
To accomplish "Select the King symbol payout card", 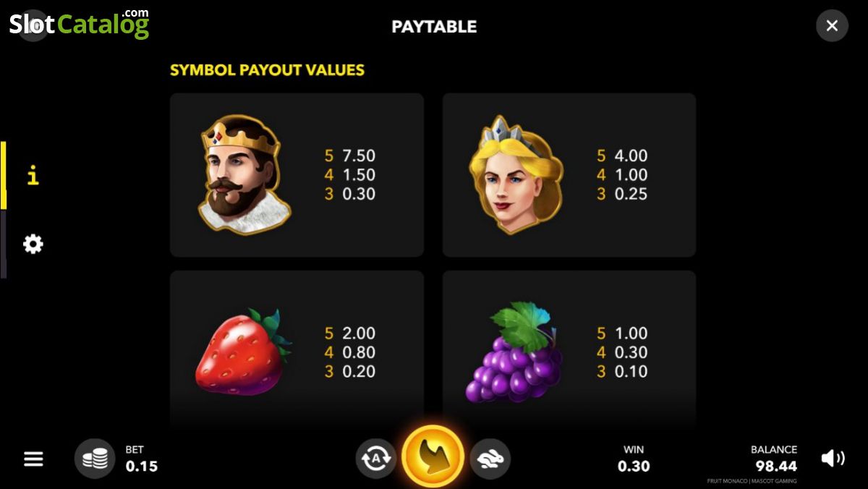I will [x=297, y=175].
